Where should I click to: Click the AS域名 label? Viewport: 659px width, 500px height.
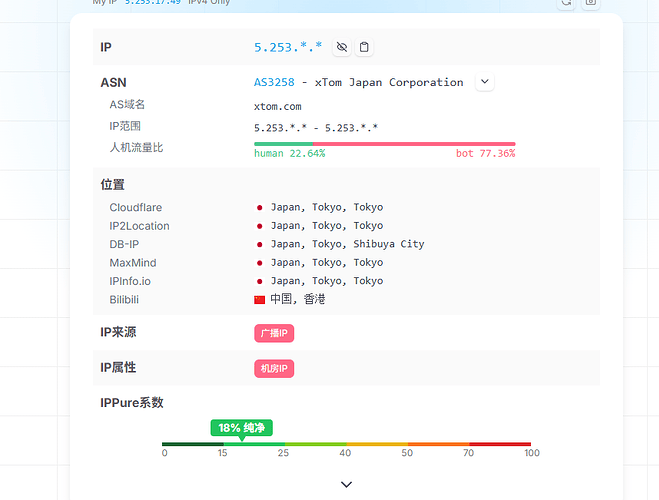127,104
